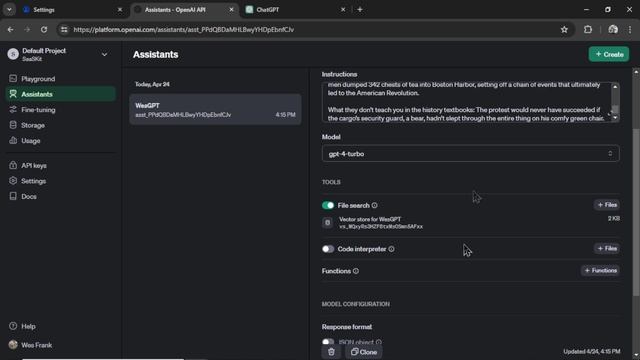Open the Fine-tuning section
This screenshot has width=640, height=360.
point(38,110)
